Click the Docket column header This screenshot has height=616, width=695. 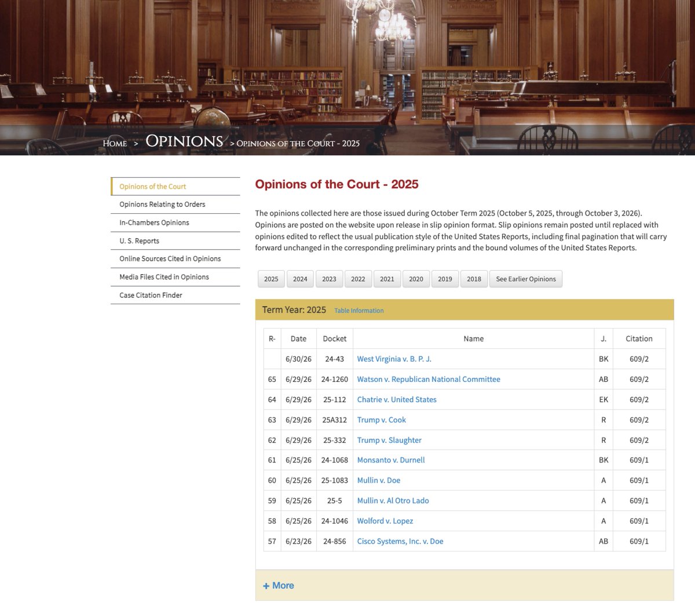[x=335, y=339]
